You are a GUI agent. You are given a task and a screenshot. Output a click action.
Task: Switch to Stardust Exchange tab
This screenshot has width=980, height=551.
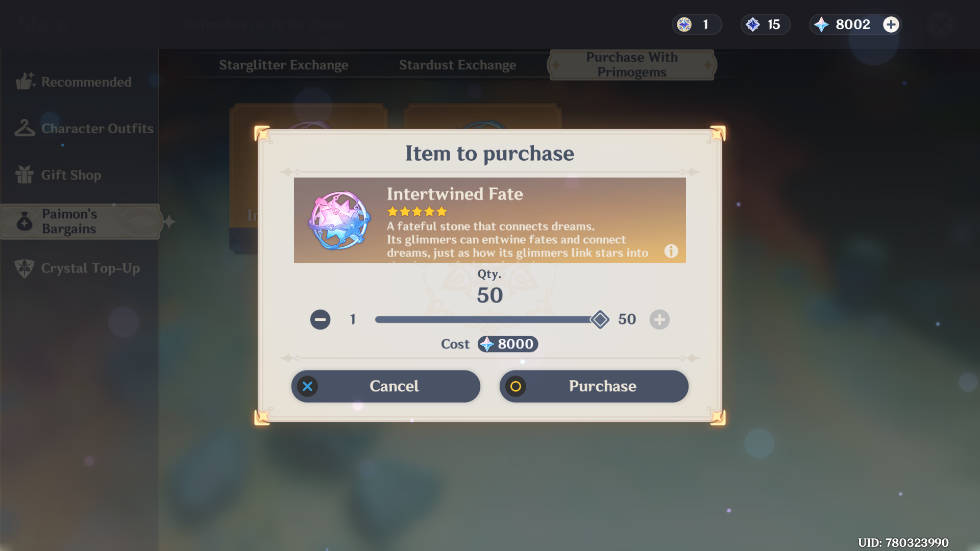coord(457,65)
